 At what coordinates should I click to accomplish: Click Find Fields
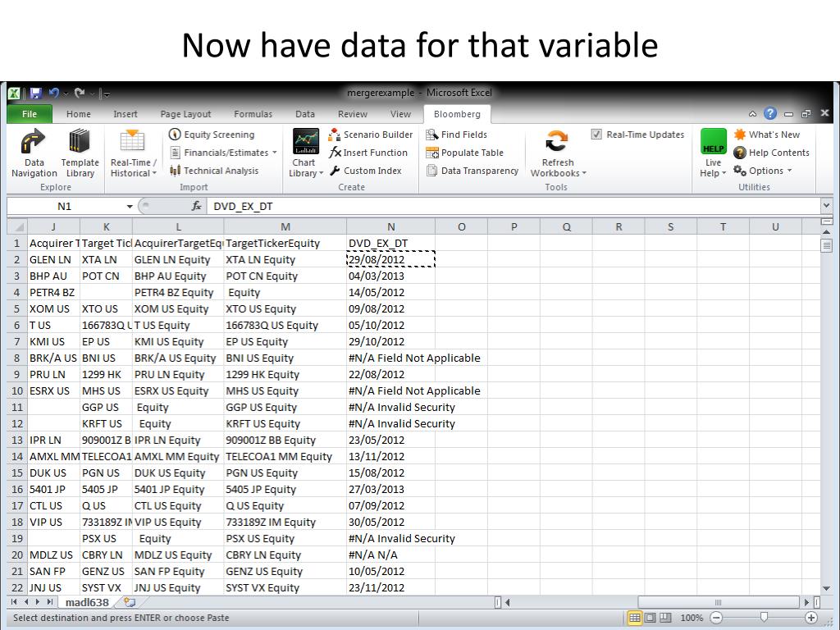(x=456, y=135)
